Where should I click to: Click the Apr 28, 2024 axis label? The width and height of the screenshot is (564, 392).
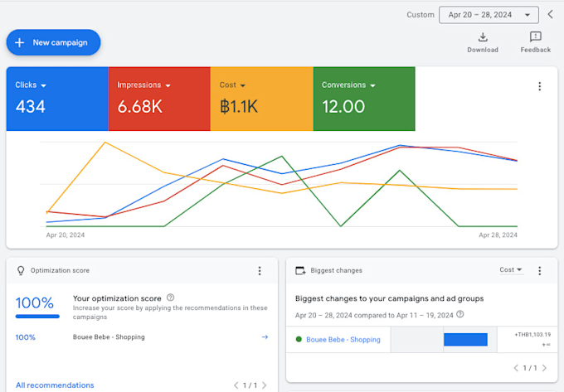498,235
